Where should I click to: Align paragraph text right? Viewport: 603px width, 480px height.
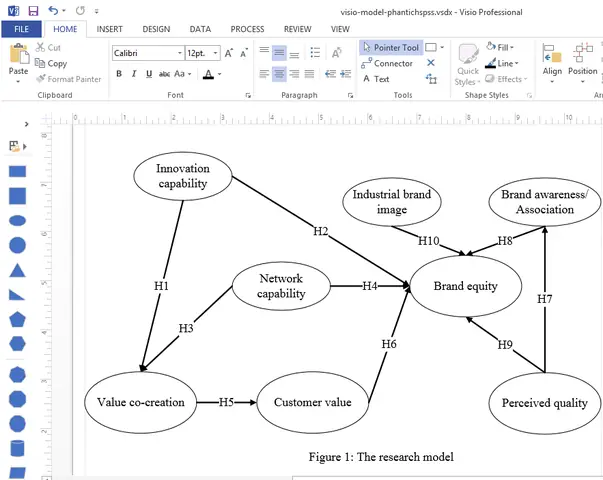(294, 74)
